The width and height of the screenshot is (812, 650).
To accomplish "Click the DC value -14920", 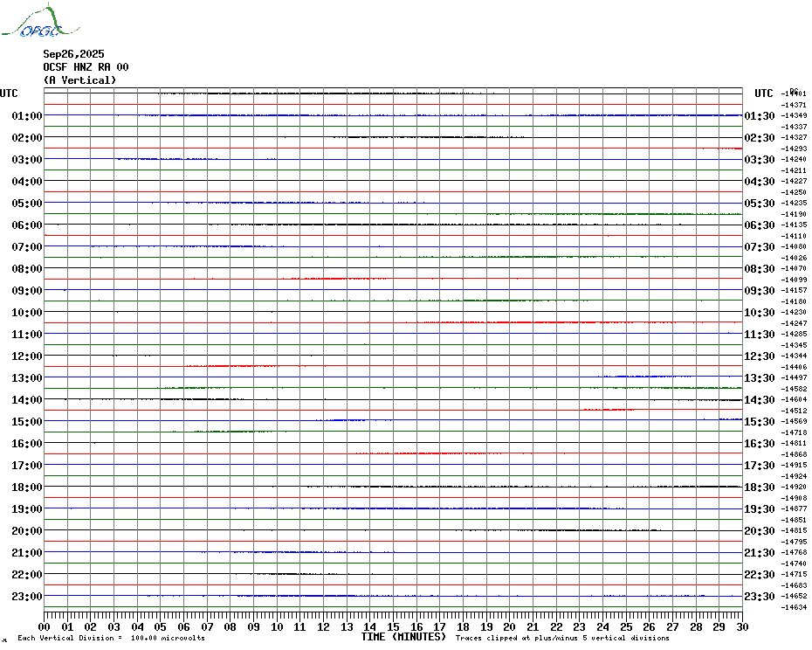I will pos(794,487).
